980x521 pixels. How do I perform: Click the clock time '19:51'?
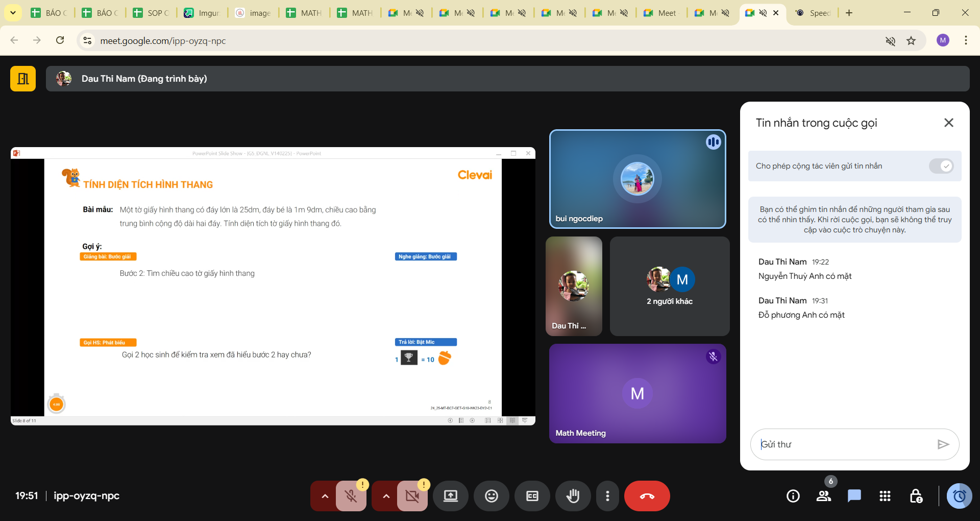point(27,495)
